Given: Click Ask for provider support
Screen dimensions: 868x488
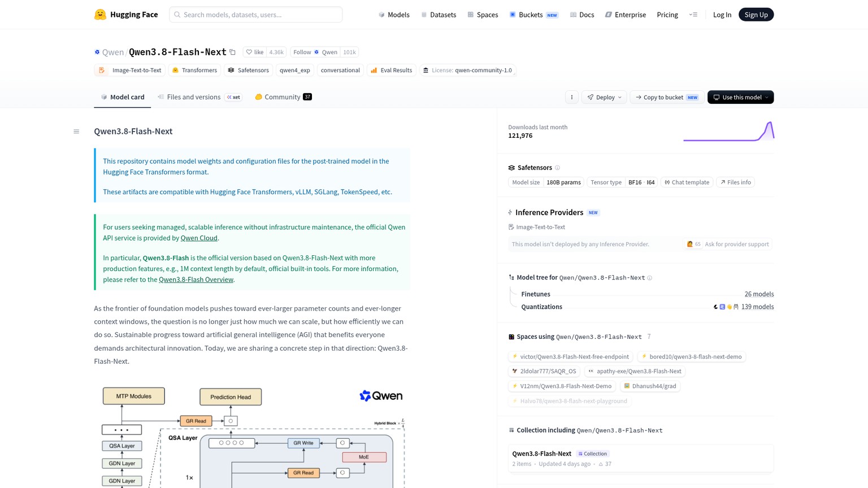Looking at the screenshot, I should tap(728, 245).
